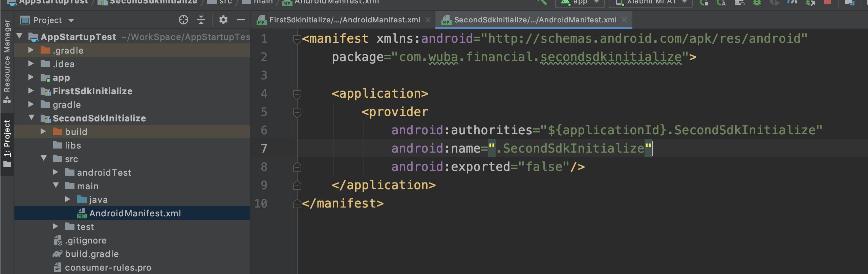Expand the java folder

67,199
